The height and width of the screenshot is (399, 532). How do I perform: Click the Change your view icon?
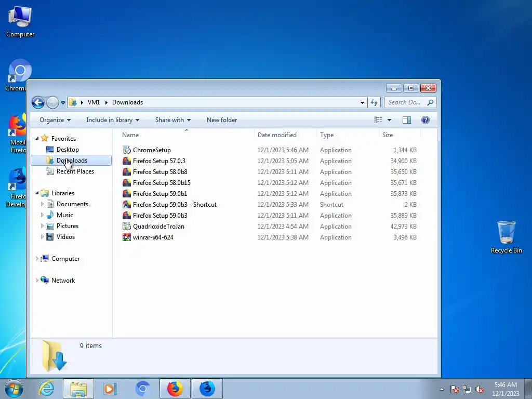click(378, 120)
